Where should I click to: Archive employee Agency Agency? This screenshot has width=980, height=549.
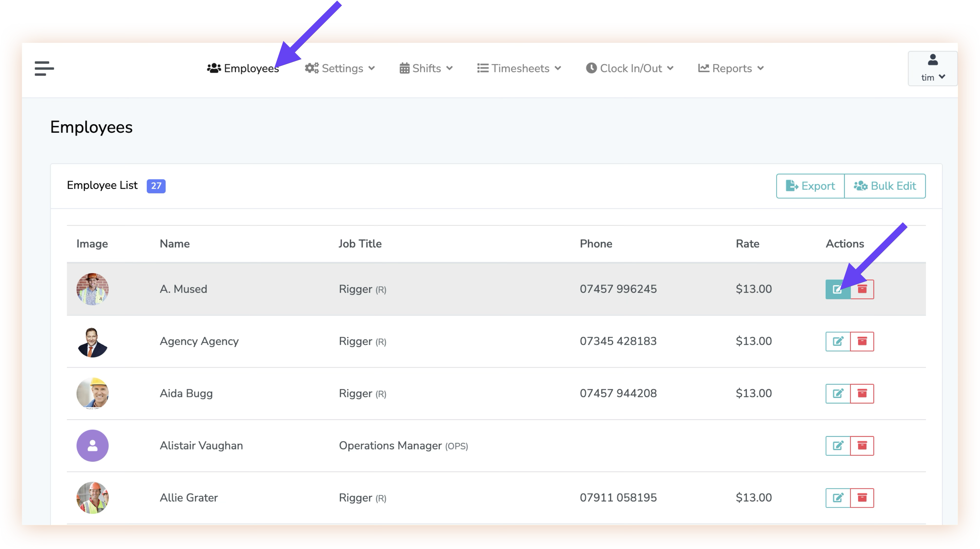click(x=862, y=341)
